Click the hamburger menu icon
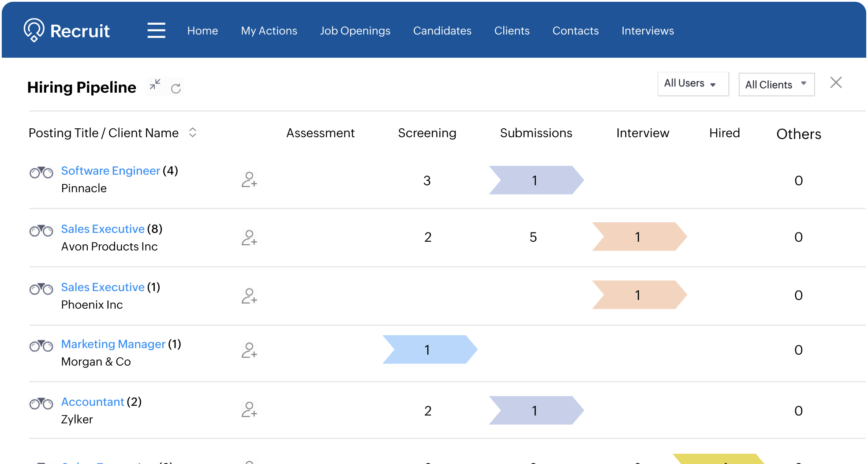The image size is (868, 464). click(156, 30)
